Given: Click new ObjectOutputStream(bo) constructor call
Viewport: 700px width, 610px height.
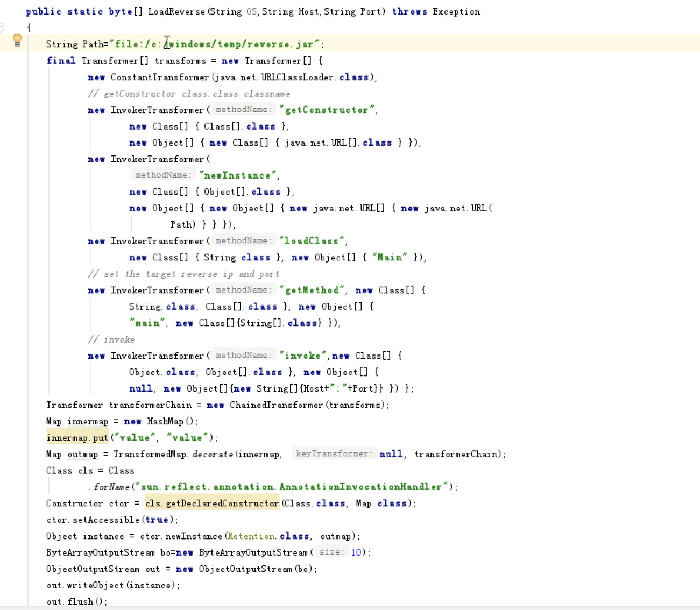Looking at the screenshot, I should tap(246, 569).
